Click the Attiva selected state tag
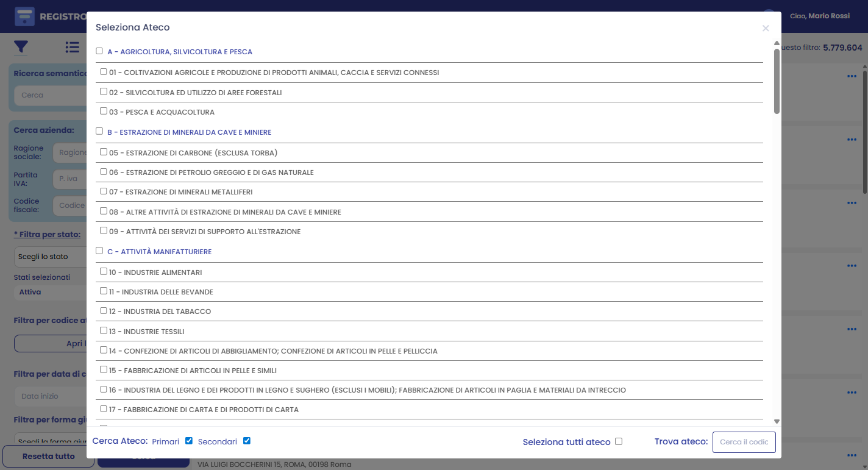868x470 pixels. pos(30,292)
